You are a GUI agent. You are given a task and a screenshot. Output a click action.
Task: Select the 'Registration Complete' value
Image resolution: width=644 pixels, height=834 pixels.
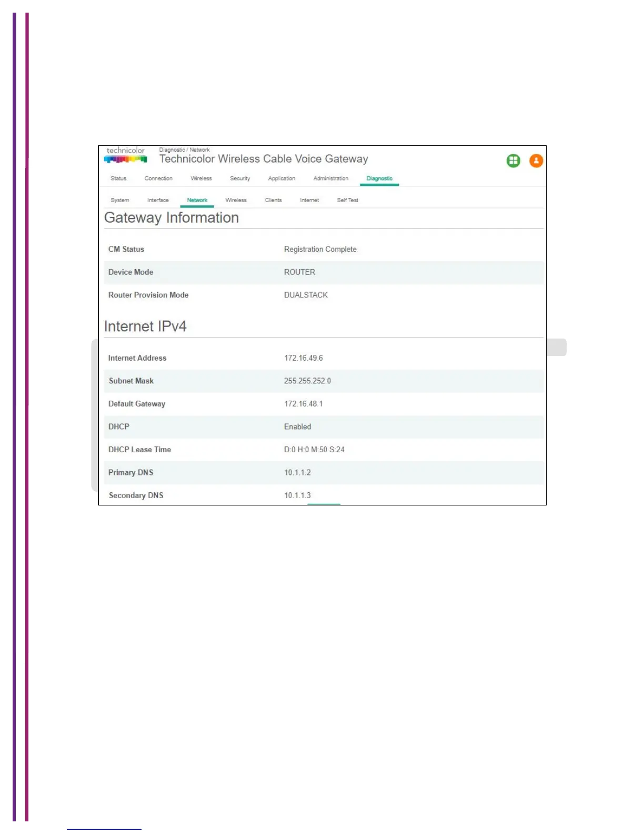pyautogui.click(x=320, y=250)
